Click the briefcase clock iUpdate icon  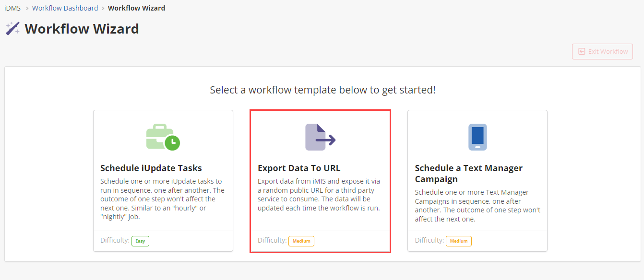click(x=163, y=137)
